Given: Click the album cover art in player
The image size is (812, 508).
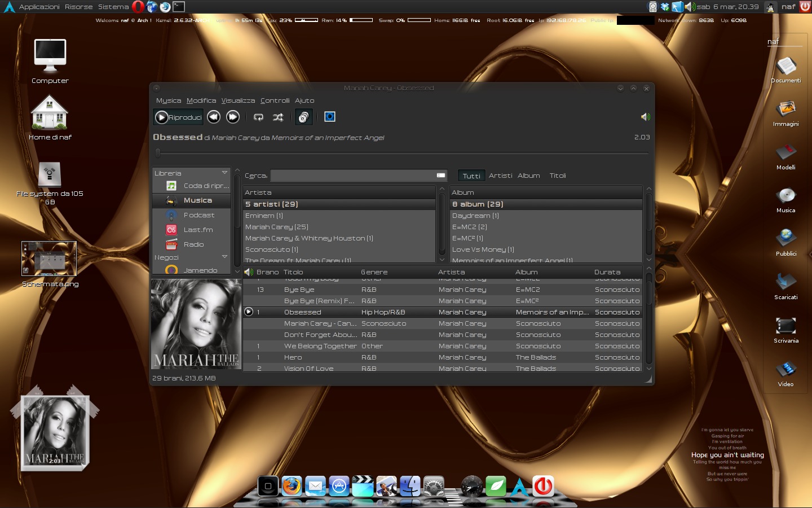Looking at the screenshot, I should [x=196, y=324].
